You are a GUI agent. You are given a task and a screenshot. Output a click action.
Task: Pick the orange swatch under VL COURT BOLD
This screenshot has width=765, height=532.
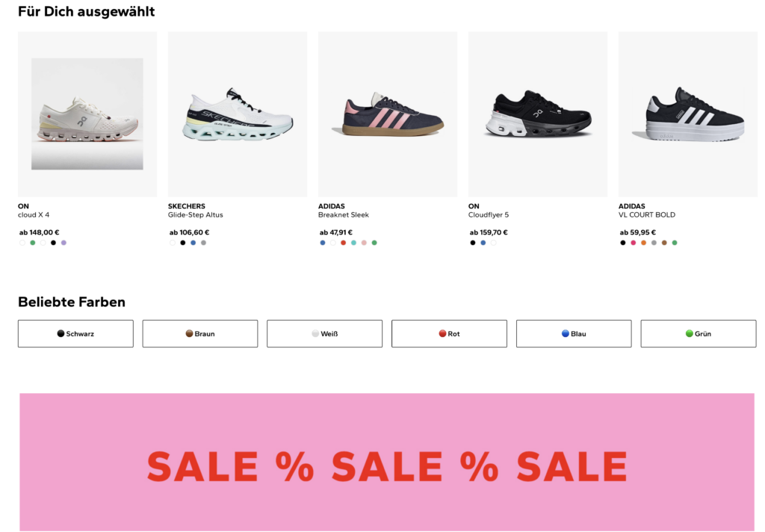coord(643,243)
